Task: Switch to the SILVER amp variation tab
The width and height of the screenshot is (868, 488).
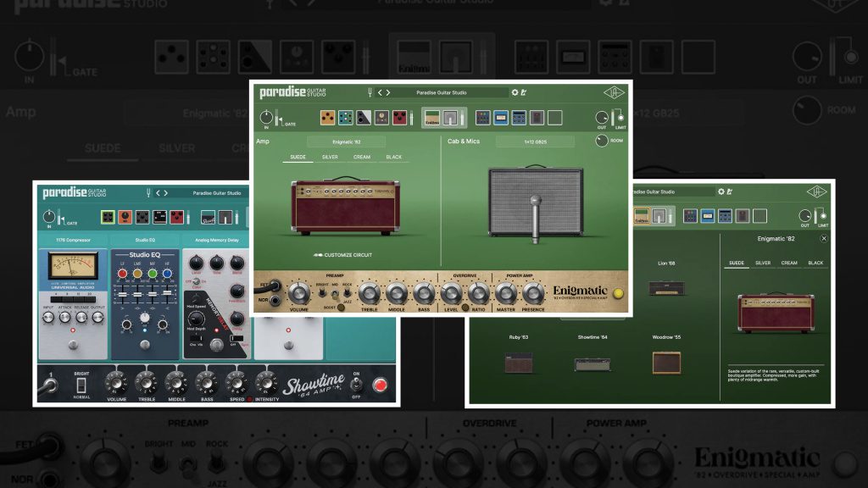Action: point(330,157)
